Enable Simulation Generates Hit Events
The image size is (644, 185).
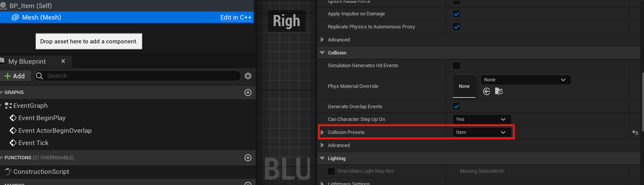(x=456, y=66)
